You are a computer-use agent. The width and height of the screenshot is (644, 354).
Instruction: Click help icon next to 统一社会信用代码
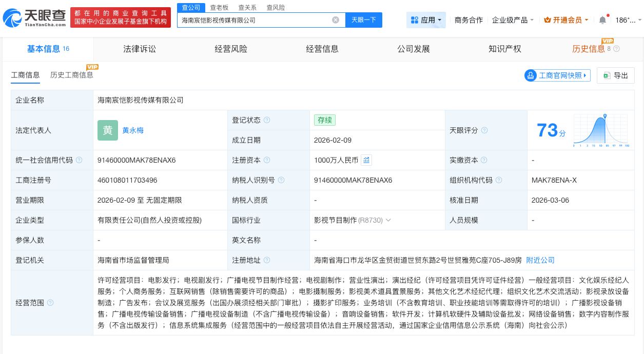(79, 160)
